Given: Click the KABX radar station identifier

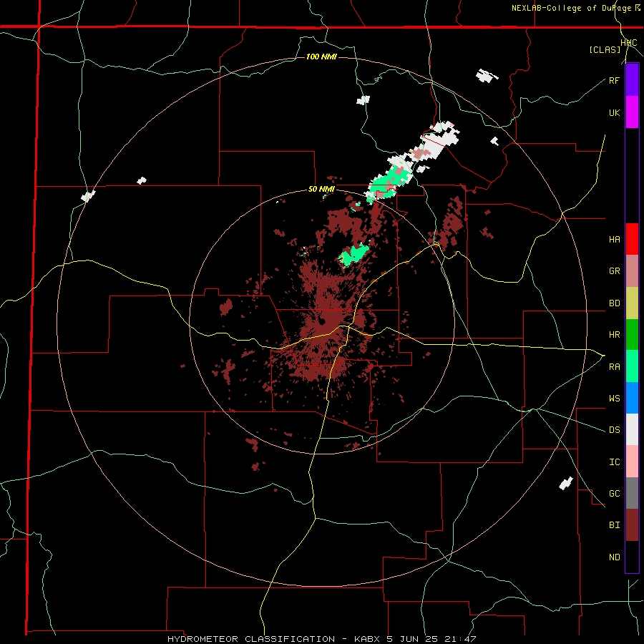Looking at the screenshot, I should [x=368, y=639].
